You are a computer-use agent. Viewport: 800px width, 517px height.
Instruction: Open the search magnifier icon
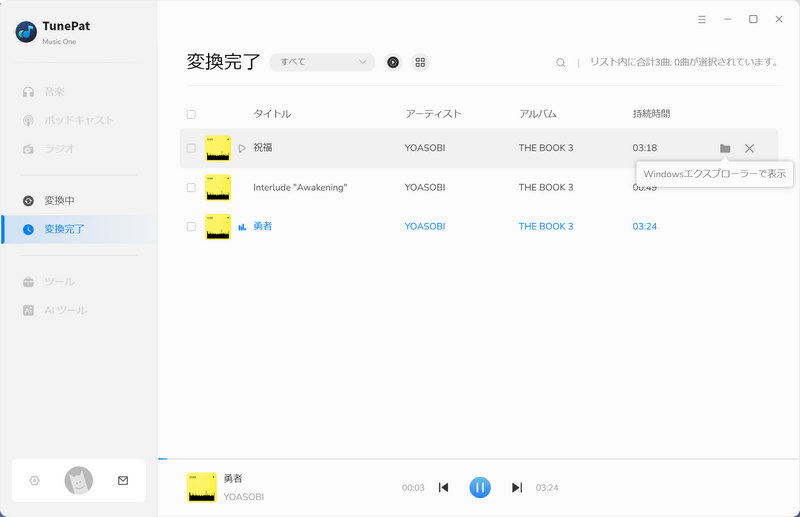coord(561,63)
